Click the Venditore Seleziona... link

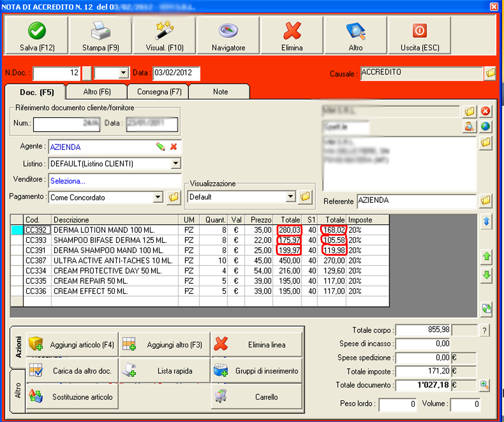(68, 181)
